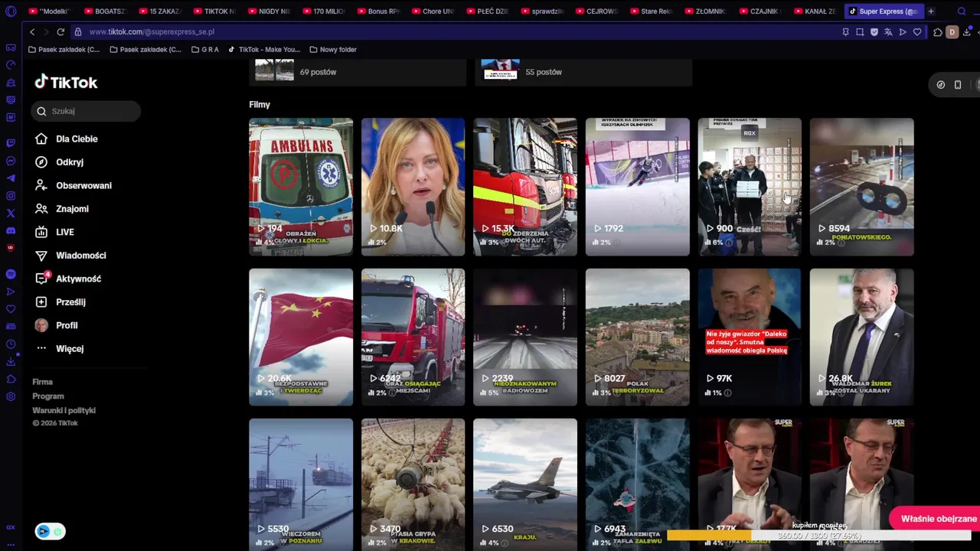Open Spotify in the Opera sidebar
The image size is (980, 551).
click(11, 274)
